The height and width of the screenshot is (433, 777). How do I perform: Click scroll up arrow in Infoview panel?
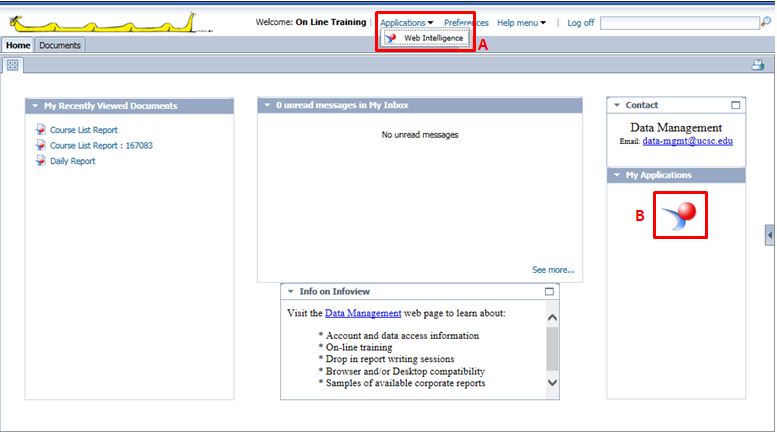tap(552, 317)
